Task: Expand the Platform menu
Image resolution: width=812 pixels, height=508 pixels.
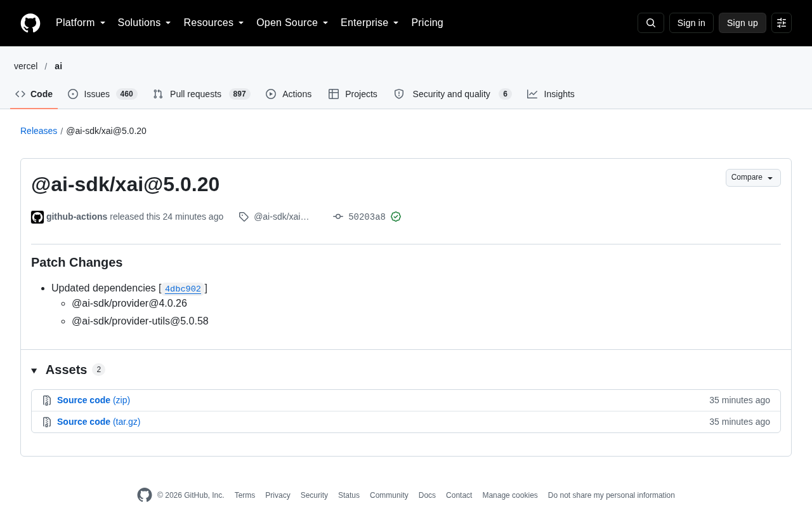Action: point(81,23)
